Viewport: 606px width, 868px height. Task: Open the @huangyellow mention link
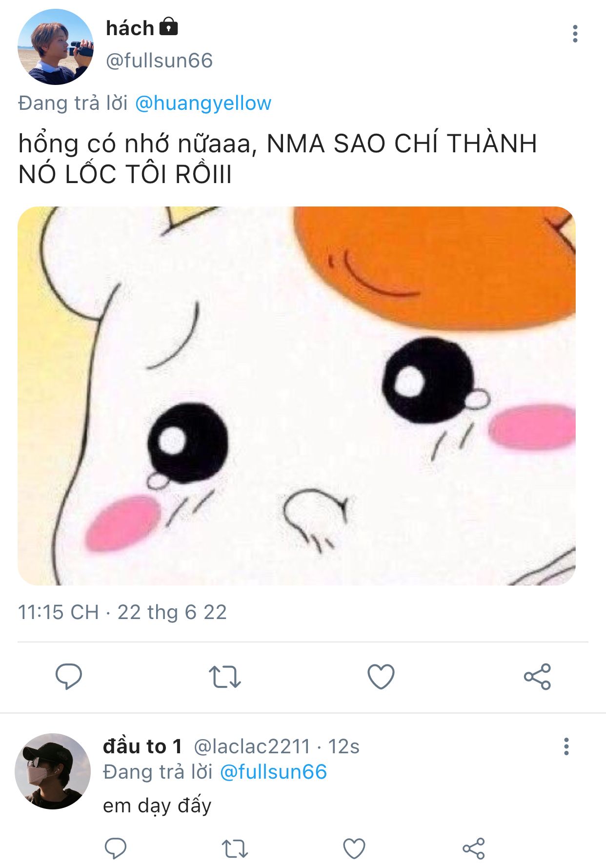coord(203,103)
